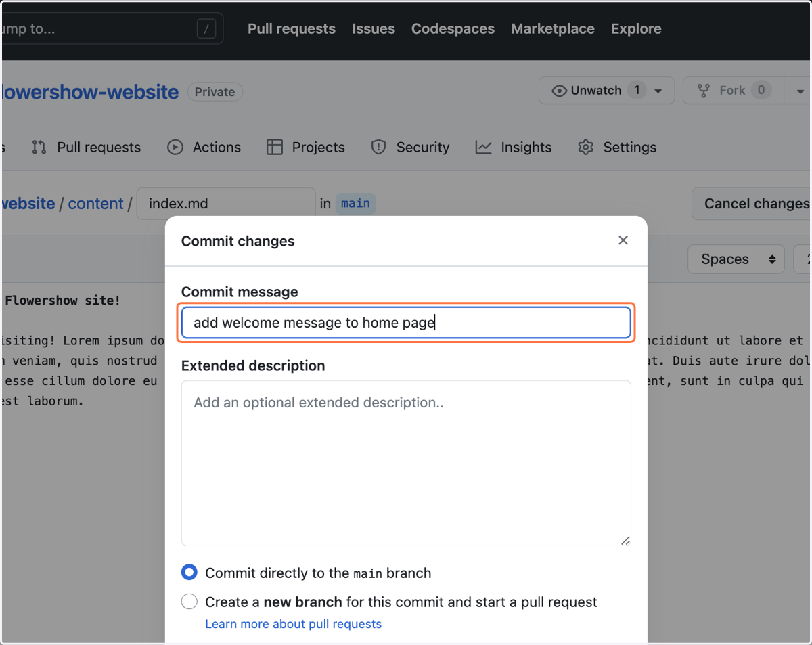This screenshot has width=812, height=645.
Task: Open the website breadcrumb link
Action: coord(28,204)
